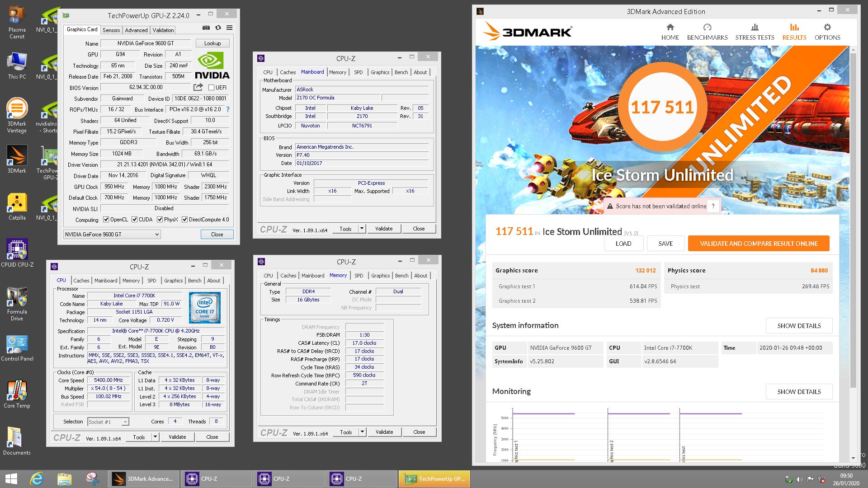Open GPU selection dropdown in GPU-Z

(x=112, y=234)
